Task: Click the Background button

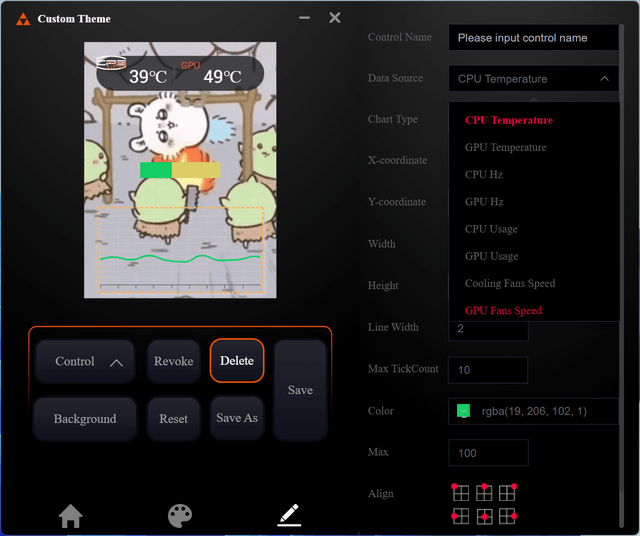Action: click(x=85, y=419)
